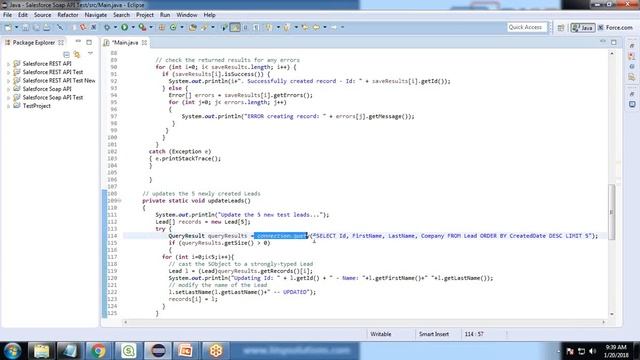640x360 pixels.
Task: Click the Writable status bar entry
Action: pyautogui.click(x=380, y=334)
